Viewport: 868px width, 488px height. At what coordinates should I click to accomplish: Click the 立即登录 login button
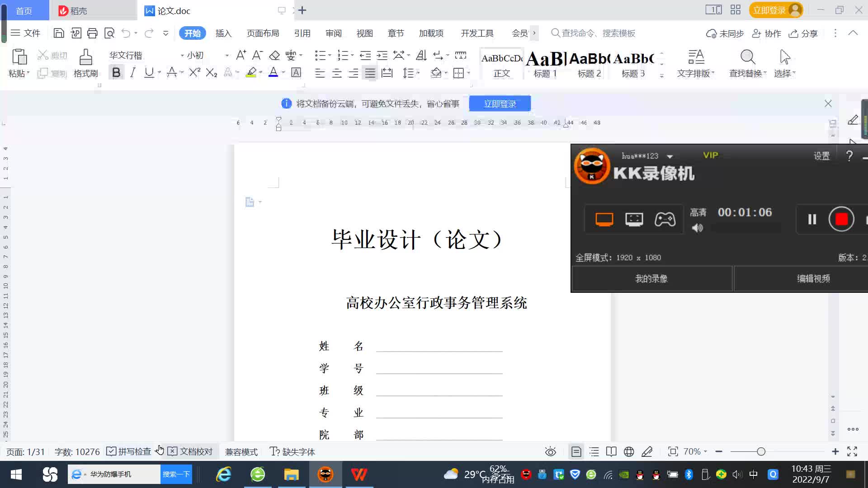click(x=500, y=103)
